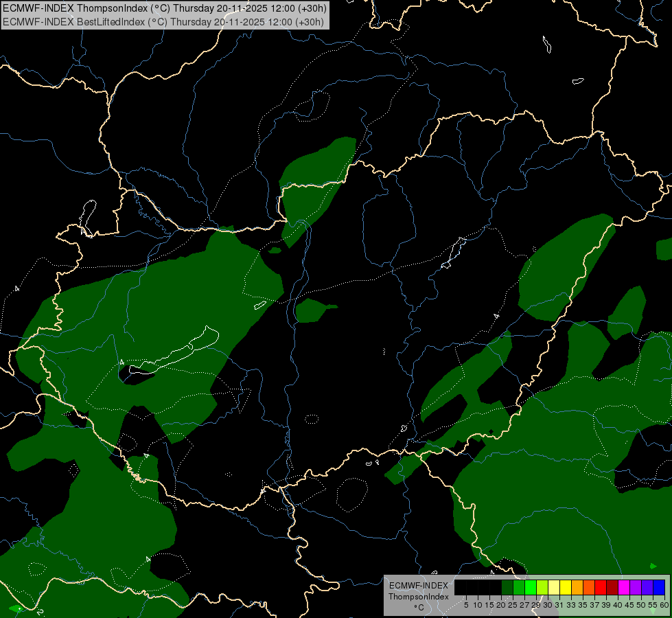Click the legend tick value 20
Screen dimensions: 672x618
click(x=501, y=605)
